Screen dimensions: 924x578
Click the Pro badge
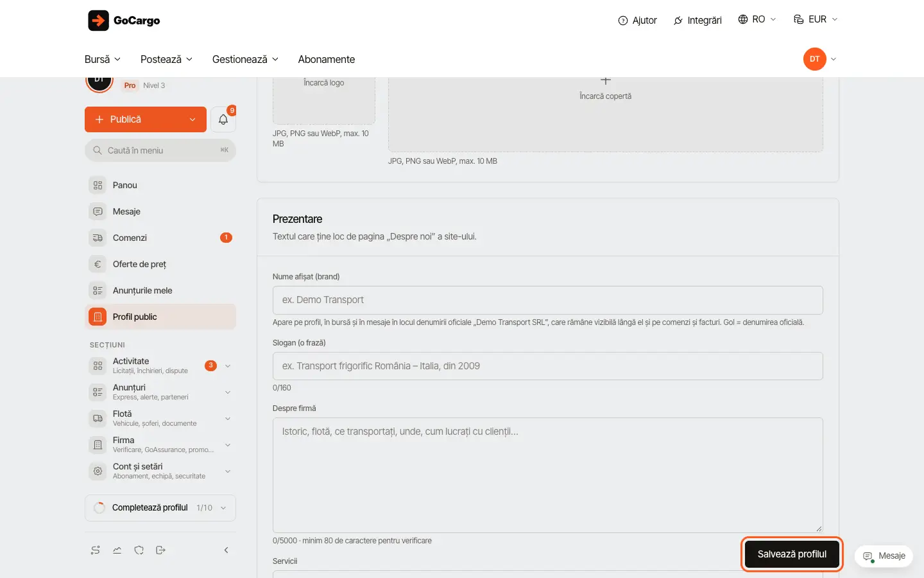(x=130, y=85)
